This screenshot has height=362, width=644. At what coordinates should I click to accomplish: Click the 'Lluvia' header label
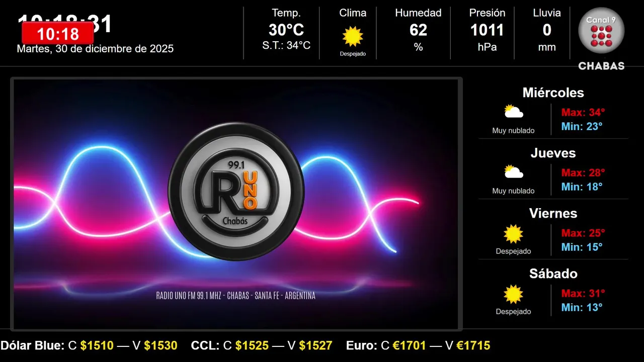click(547, 13)
